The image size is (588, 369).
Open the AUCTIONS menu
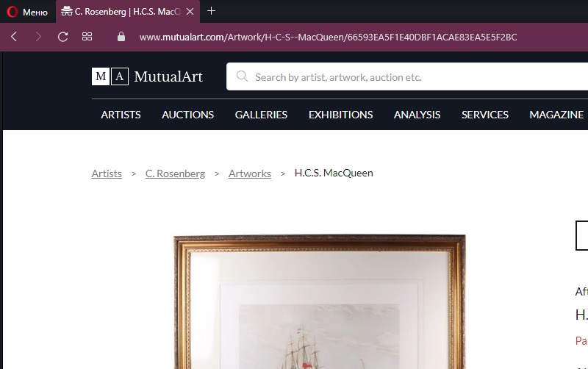pos(188,115)
